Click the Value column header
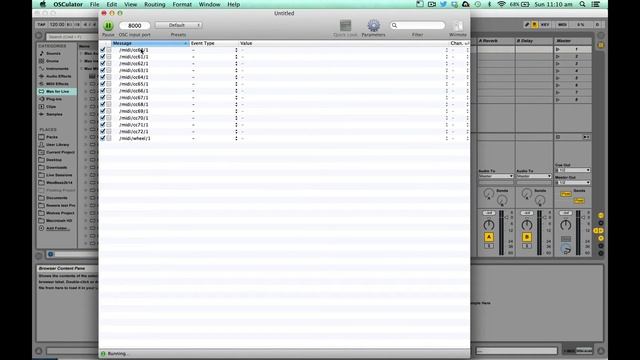Image resolution: width=640 pixels, height=360 pixels. point(344,43)
